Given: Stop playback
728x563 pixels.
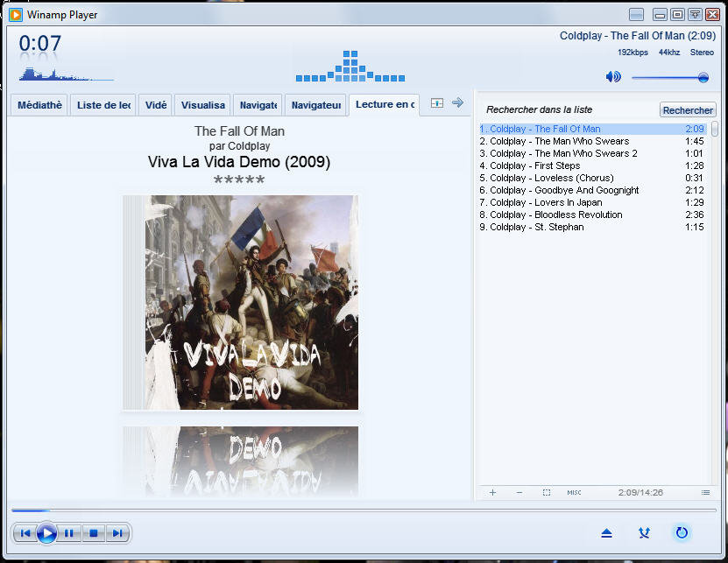Looking at the screenshot, I should (x=94, y=533).
